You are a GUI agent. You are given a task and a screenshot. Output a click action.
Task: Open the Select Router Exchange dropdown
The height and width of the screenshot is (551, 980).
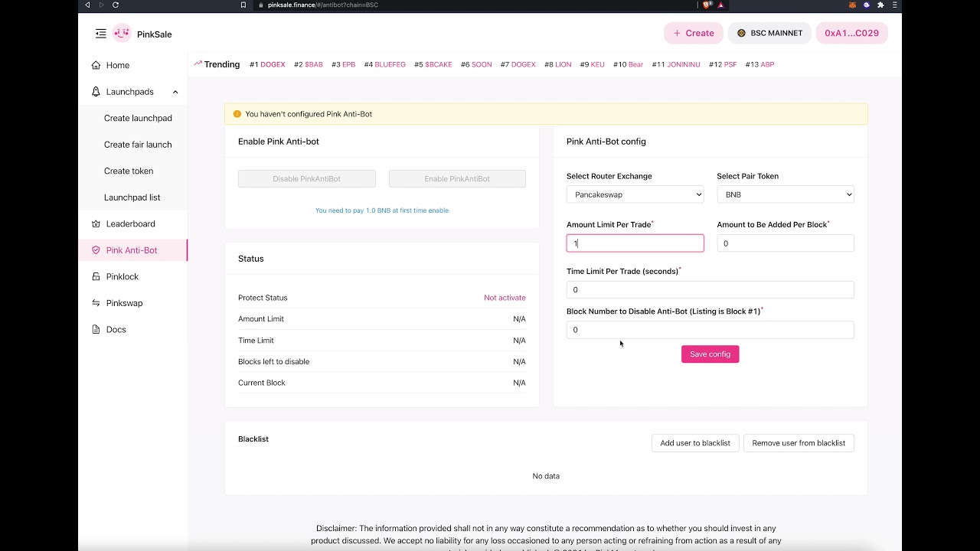coord(635,194)
